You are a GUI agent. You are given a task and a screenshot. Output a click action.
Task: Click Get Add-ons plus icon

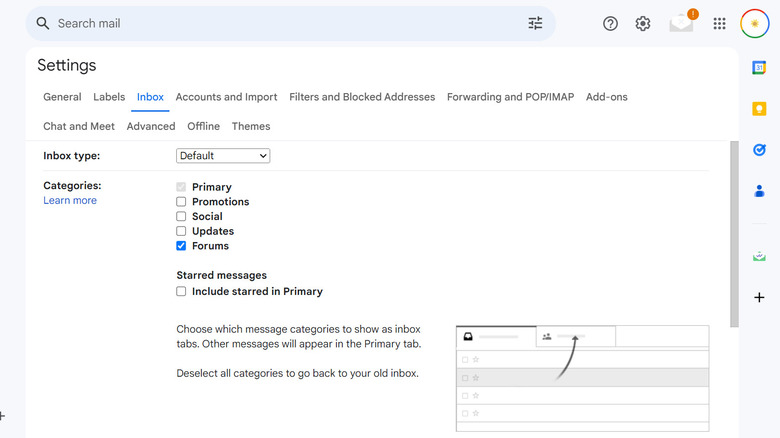(x=759, y=297)
